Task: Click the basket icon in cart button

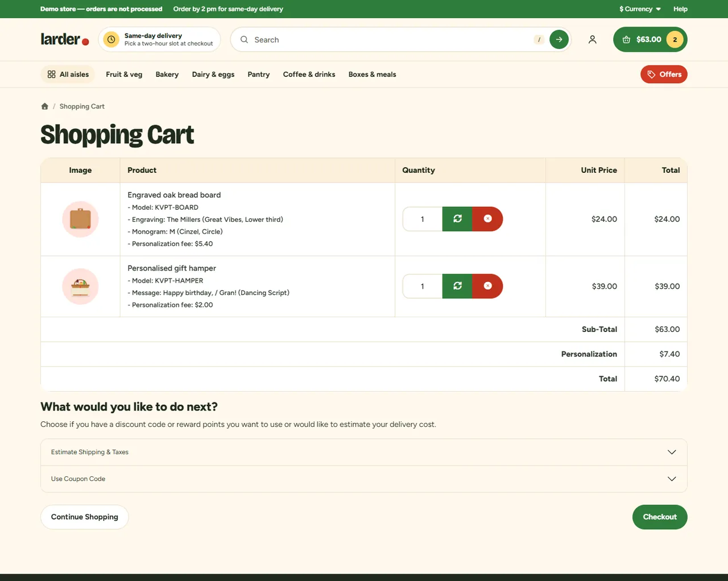Action: (x=626, y=40)
